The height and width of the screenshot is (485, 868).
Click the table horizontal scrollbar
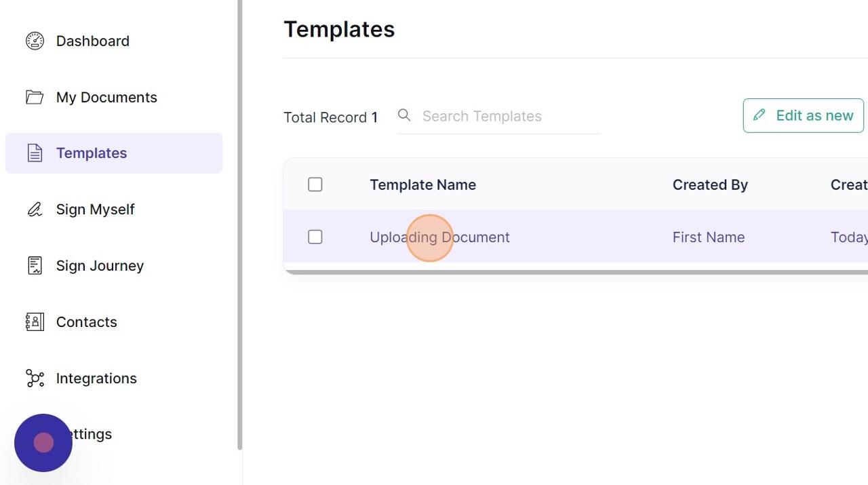pyautogui.click(x=576, y=272)
